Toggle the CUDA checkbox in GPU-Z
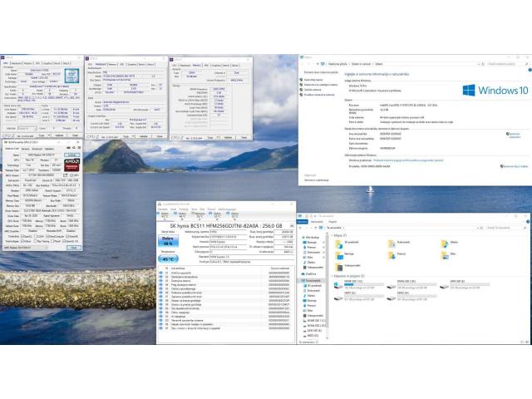The height and width of the screenshot is (399, 532). (35, 236)
